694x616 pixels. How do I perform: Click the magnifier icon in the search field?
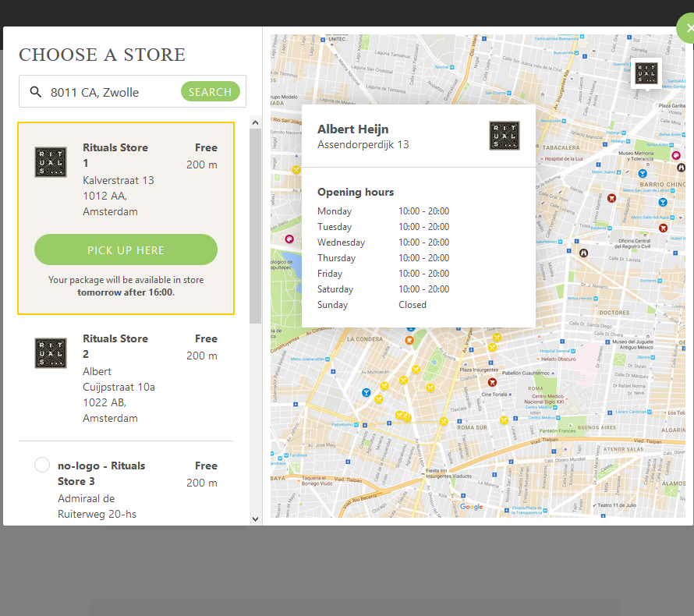coord(35,91)
